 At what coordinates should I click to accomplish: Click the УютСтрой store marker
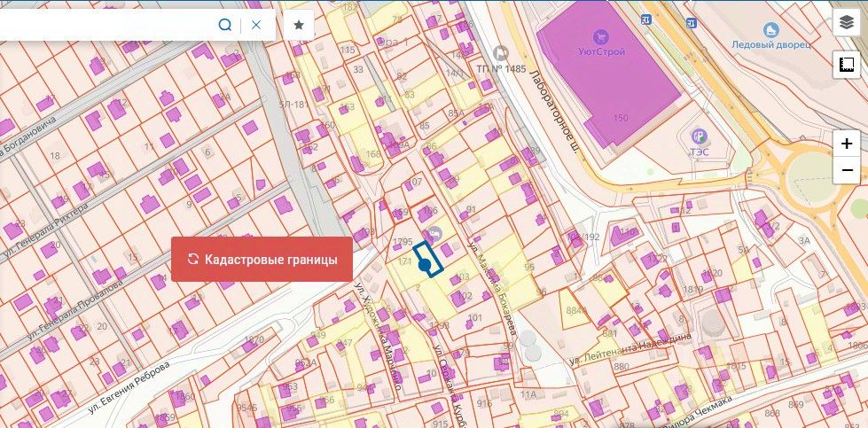pos(600,37)
